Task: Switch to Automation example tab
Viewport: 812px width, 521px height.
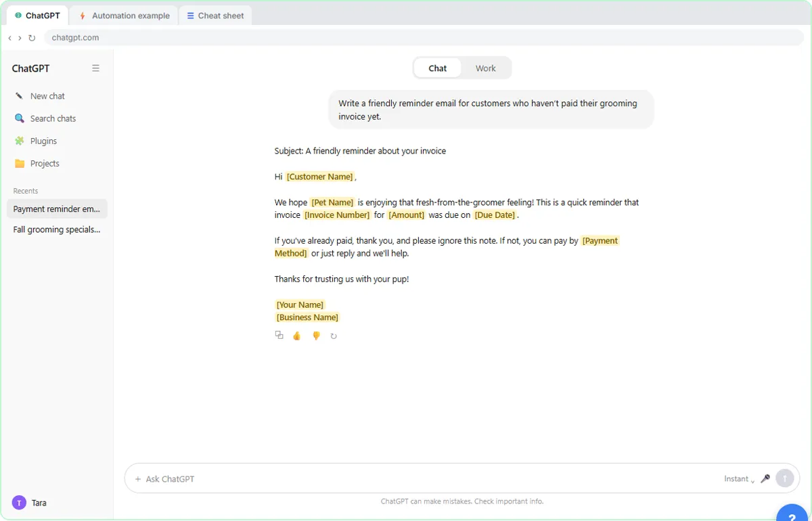Action: [x=125, y=16]
